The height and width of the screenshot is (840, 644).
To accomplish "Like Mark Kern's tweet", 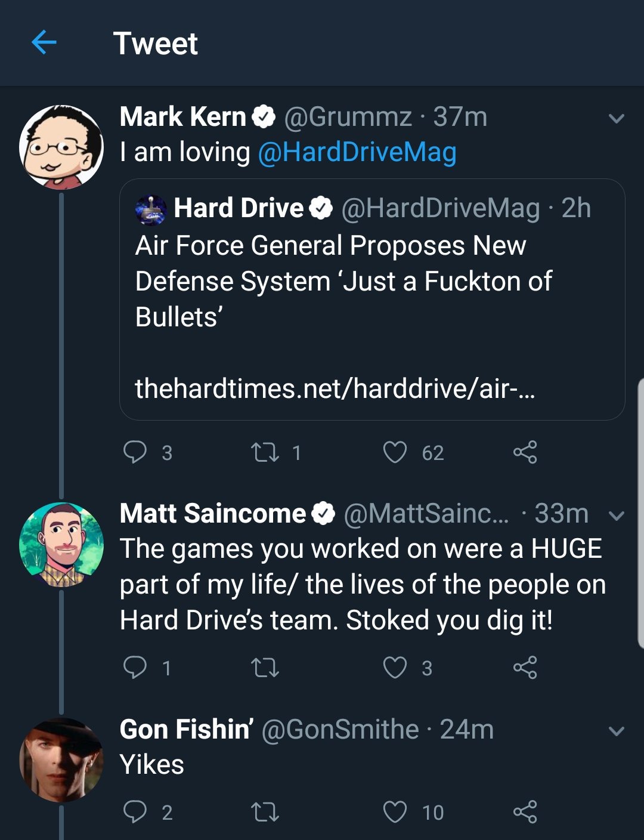I will [395, 452].
